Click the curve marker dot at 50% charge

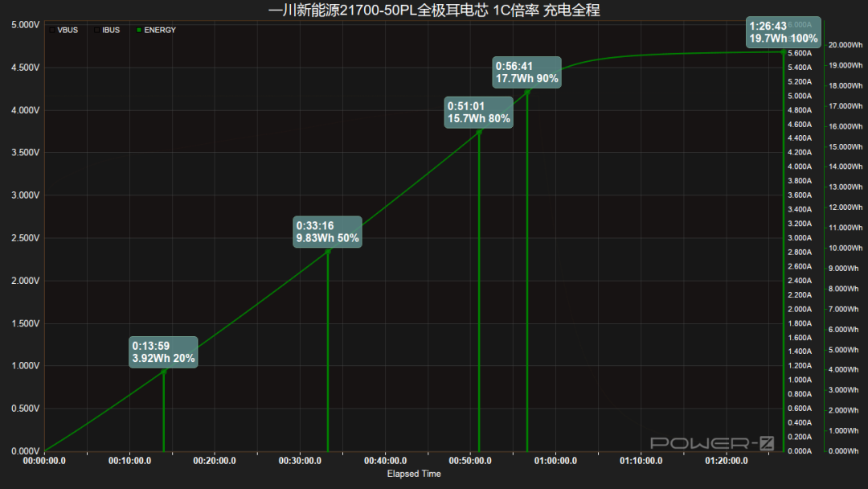pos(328,252)
